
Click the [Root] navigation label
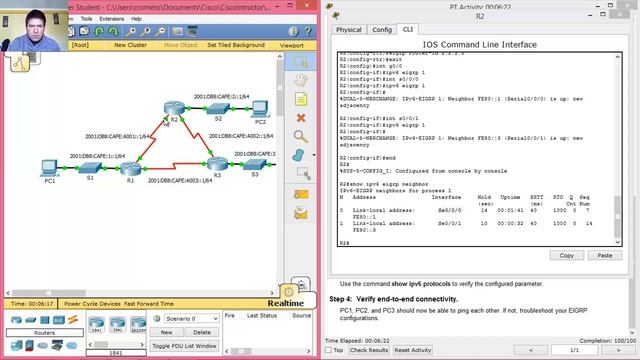pyautogui.click(x=80, y=45)
